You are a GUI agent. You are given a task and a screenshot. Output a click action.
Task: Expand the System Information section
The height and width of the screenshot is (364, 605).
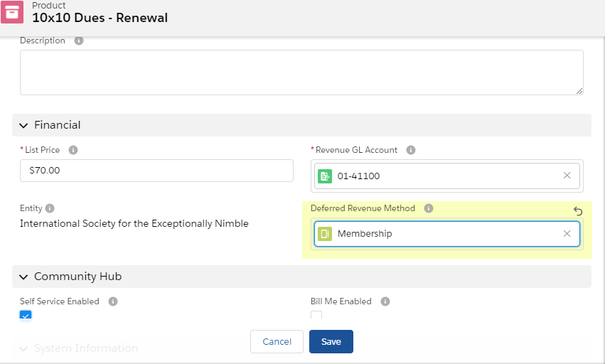tap(24, 348)
